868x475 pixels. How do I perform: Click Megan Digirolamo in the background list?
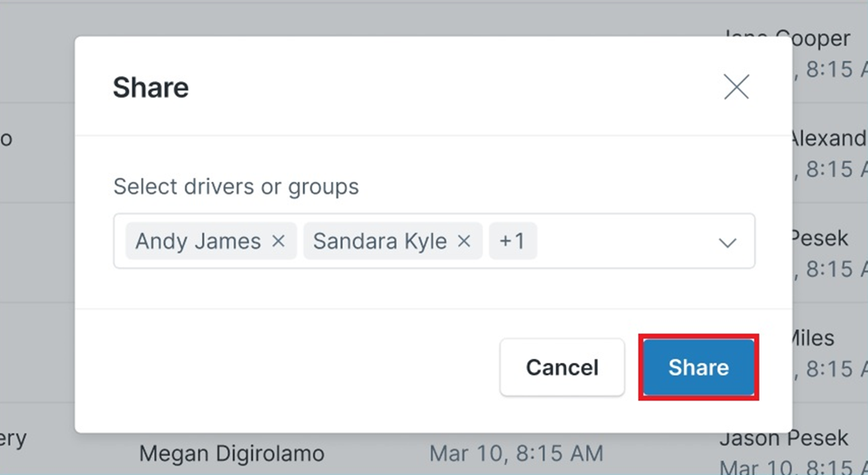(x=232, y=453)
